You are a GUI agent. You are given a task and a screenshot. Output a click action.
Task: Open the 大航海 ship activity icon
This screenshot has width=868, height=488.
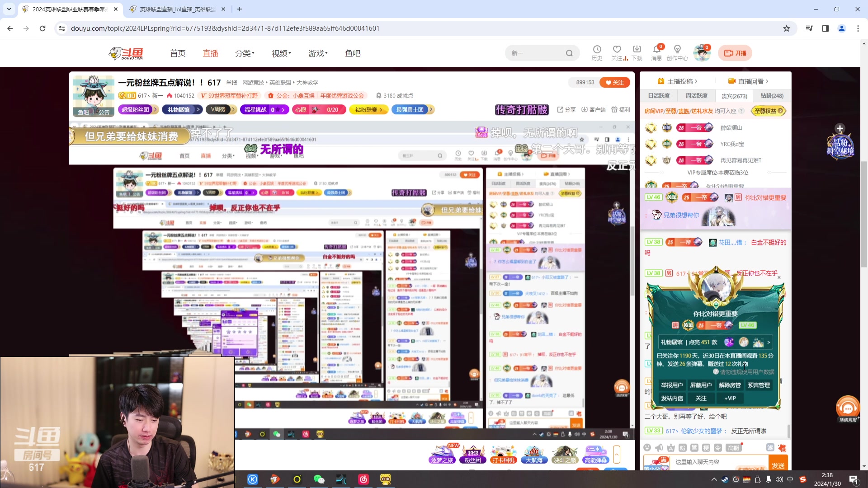click(534, 454)
